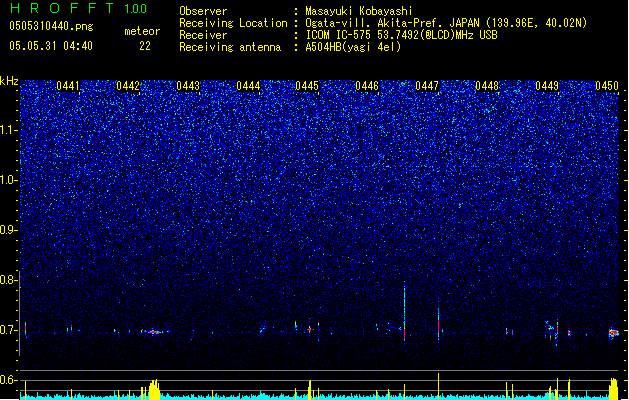Viewport: 629px width, 400px height.
Task: Click the 'Receiving antenna' label
Action: point(230,47)
